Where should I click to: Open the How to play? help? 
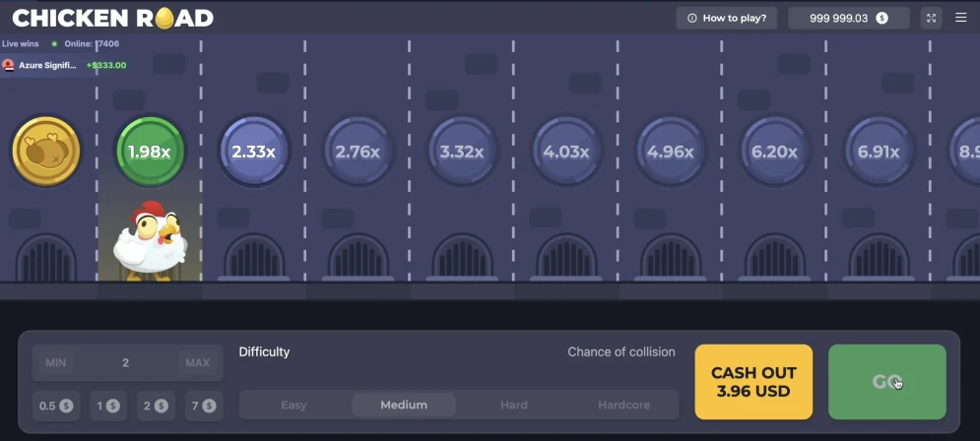[x=727, y=18]
